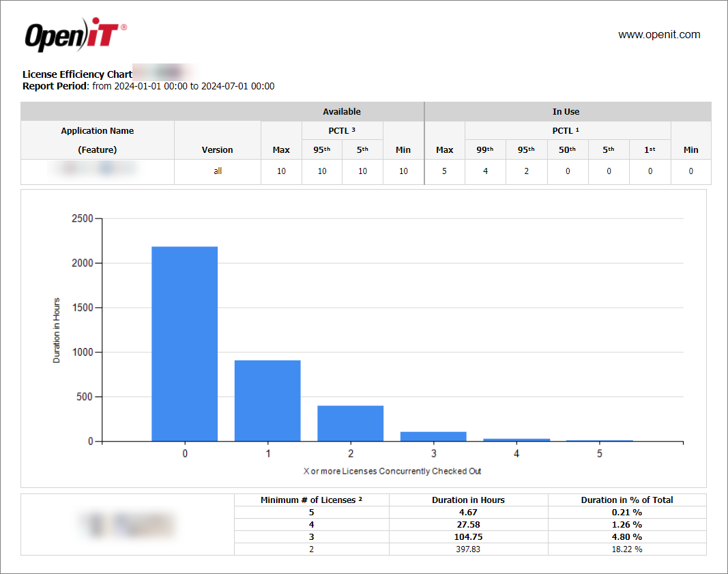Click the bar above label 4
Viewport: 728px width, 574px height.
[516, 440]
